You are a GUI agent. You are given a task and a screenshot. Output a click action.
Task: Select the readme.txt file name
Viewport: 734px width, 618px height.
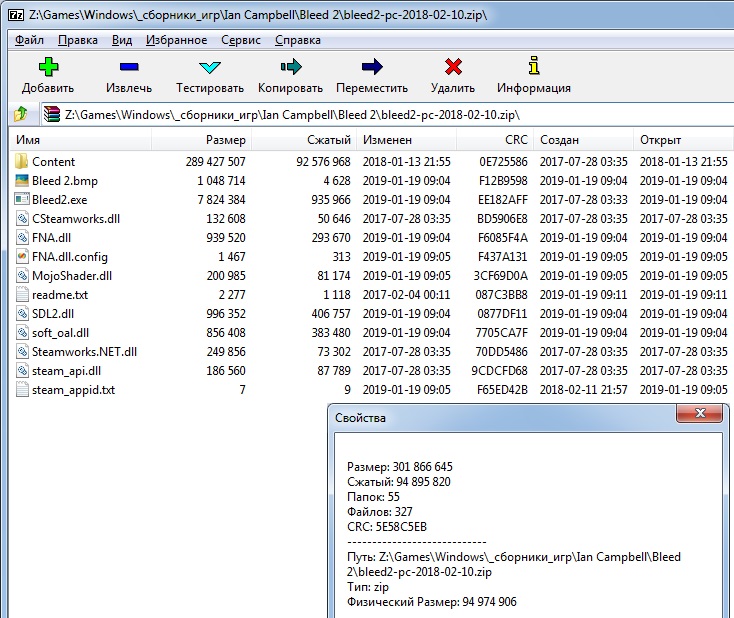coord(60,295)
